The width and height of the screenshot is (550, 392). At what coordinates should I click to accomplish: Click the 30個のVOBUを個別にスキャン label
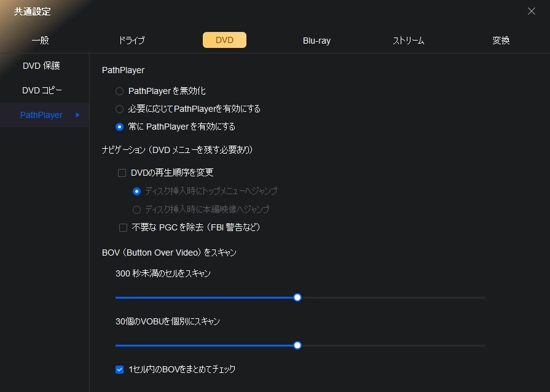168,321
